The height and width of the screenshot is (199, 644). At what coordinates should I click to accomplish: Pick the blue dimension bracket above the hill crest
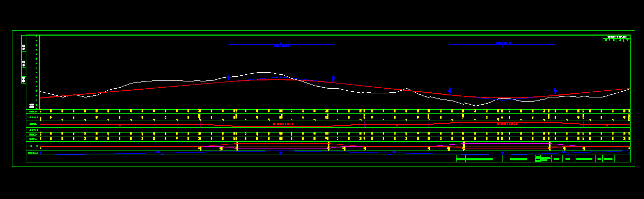click(x=280, y=45)
